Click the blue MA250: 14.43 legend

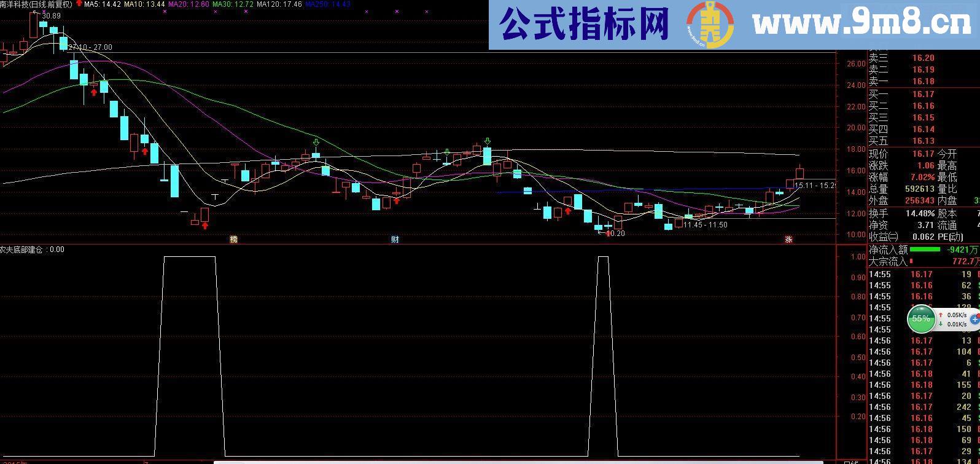pos(328,4)
